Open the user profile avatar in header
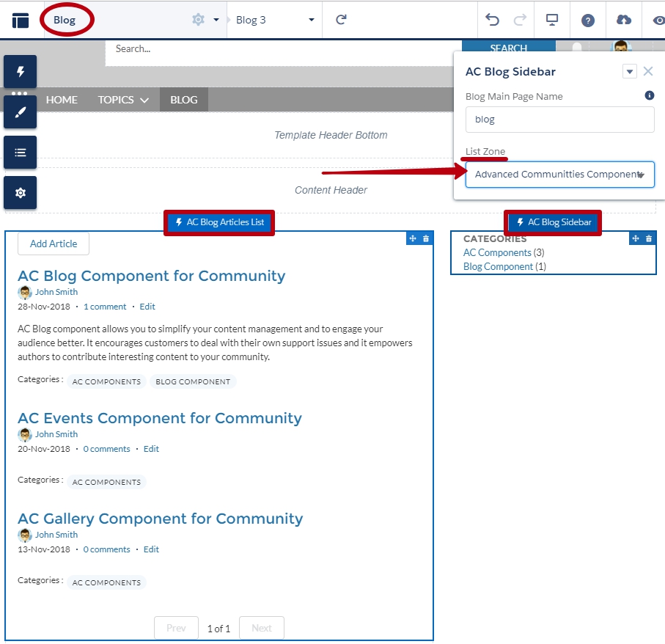This screenshot has width=665, height=644. [620, 46]
